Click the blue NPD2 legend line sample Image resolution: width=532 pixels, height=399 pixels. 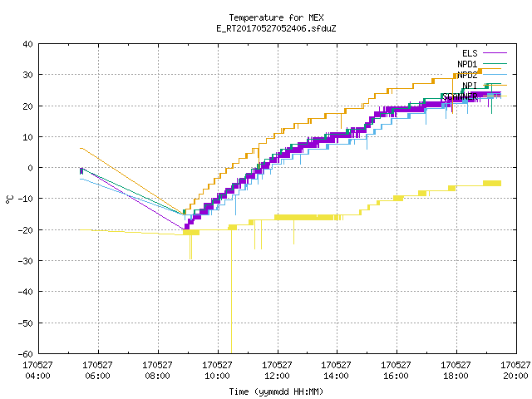tap(495, 74)
